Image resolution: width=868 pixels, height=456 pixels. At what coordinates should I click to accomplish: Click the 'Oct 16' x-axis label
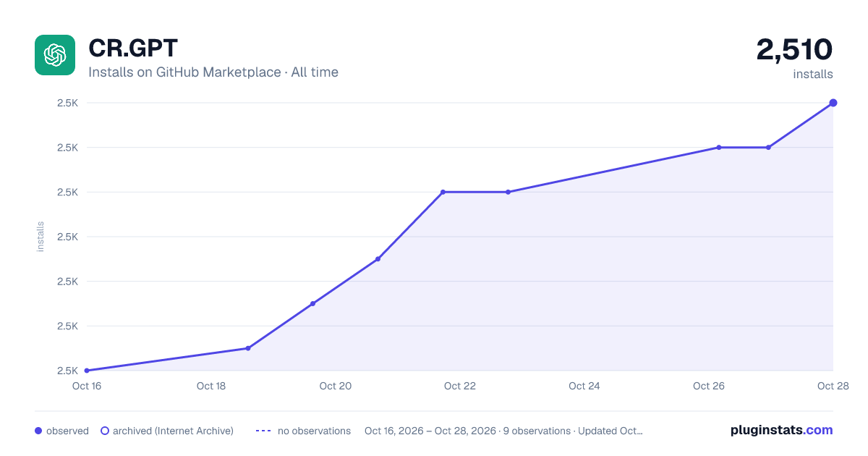[x=87, y=386]
